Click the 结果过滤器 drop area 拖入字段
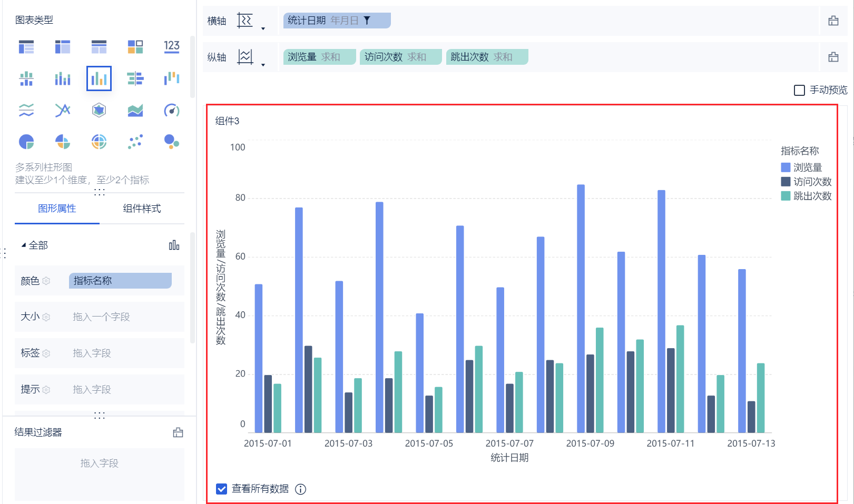Viewport: 854px width, 504px height. click(x=100, y=475)
